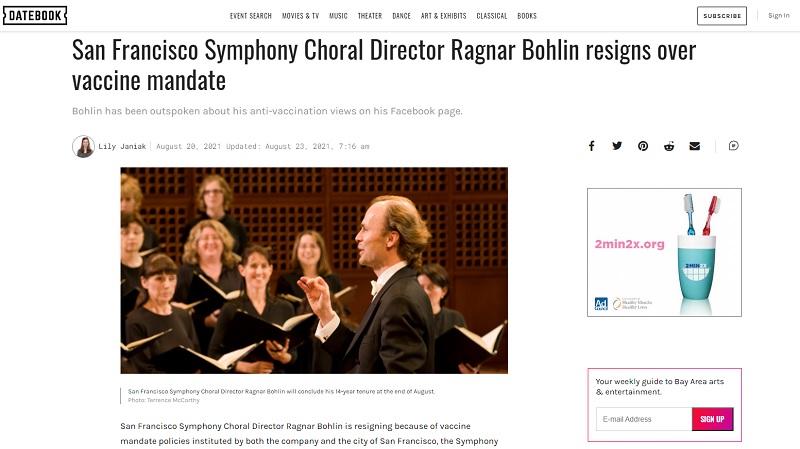The height and width of the screenshot is (449, 800).
Task: Open Books navigation item
Action: pyautogui.click(x=527, y=16)
